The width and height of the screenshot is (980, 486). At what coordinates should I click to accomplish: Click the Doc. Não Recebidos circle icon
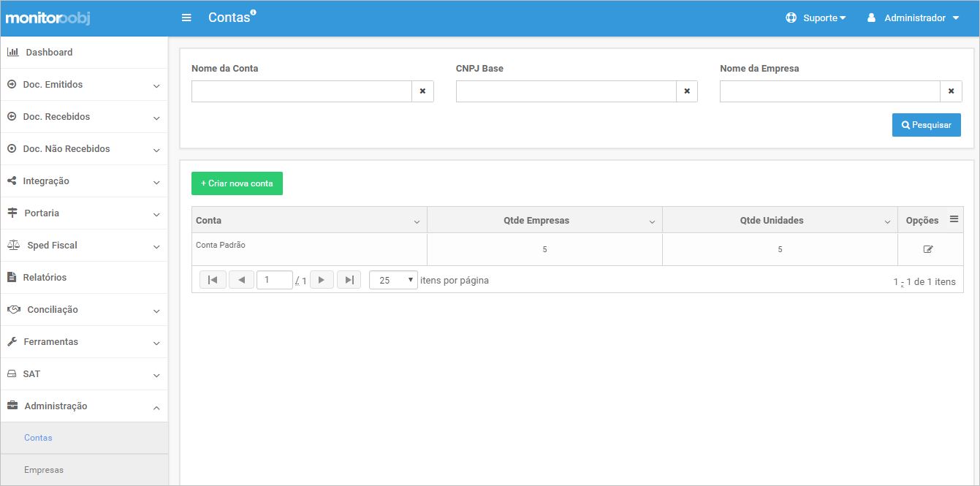point(12,148)
